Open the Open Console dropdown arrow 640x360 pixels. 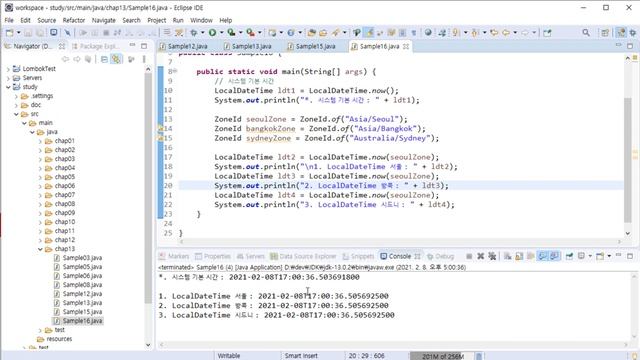tap(609, 256)
